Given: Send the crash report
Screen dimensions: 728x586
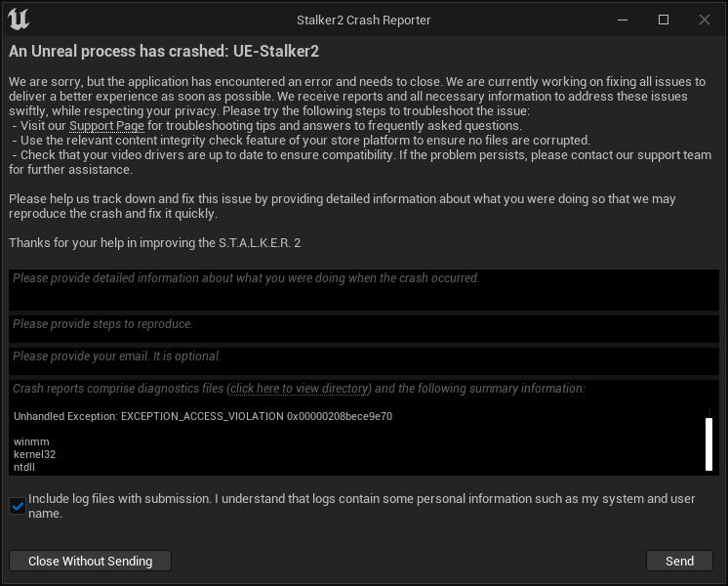Looking at the screenshot, I should click(x=679, y=561).
